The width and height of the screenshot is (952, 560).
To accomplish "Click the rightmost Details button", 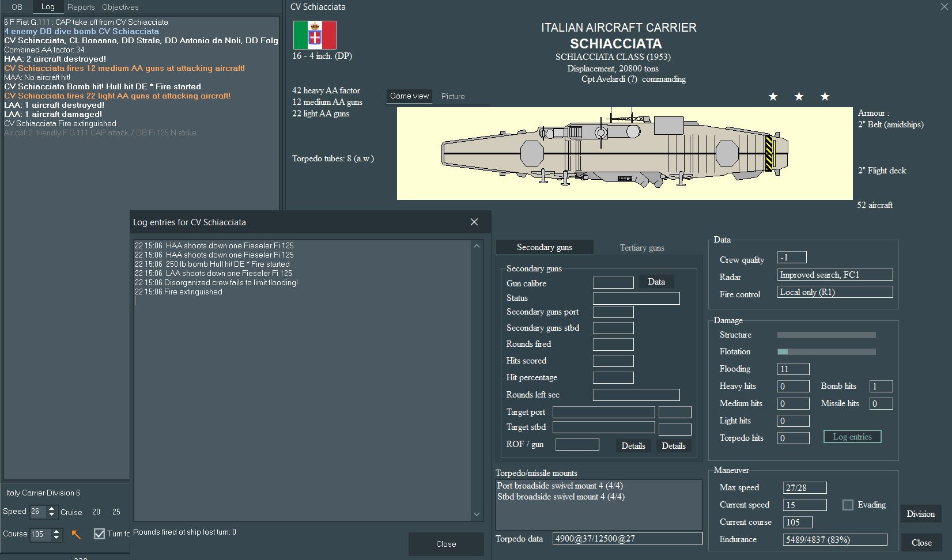I will (x=674, y=446).
